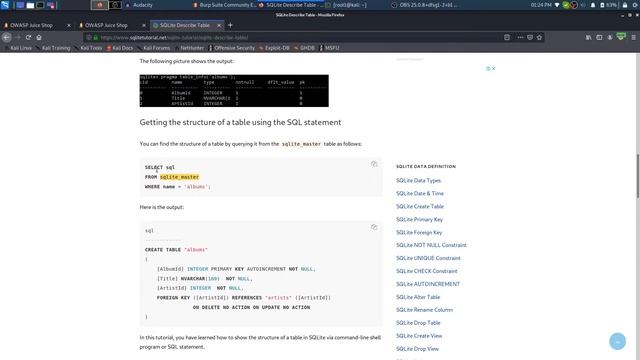This screenshot has height=360, width=640.
Task: Open the SQLite Primary Key link
Action: 419,220
